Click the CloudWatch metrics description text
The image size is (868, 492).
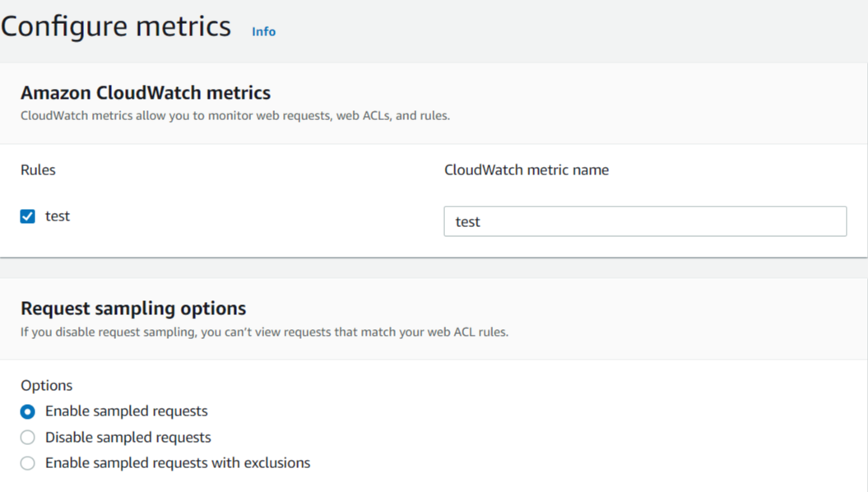click(x=235, y=116)
